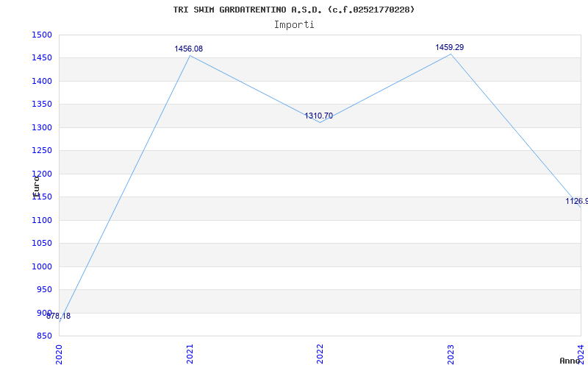The width and height of the screenshot is (588, 368).
Task: Click the 1400 y-axis value
Action: point(42,81)
